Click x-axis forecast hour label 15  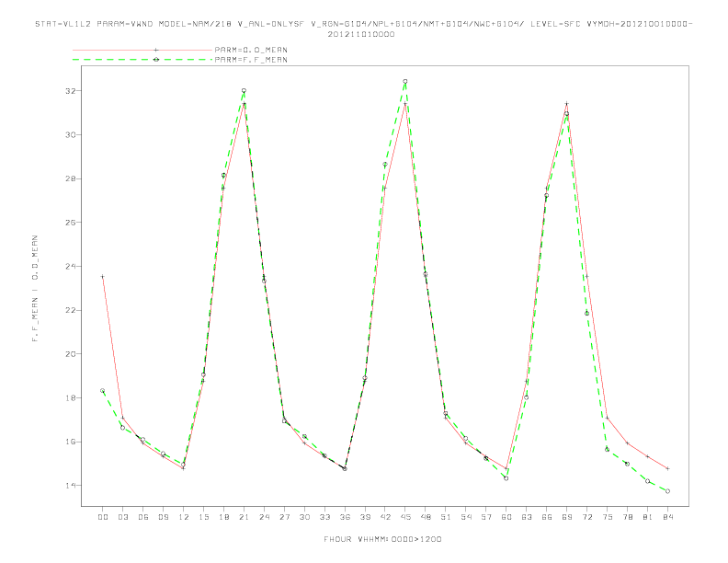[x=203, y=517]
